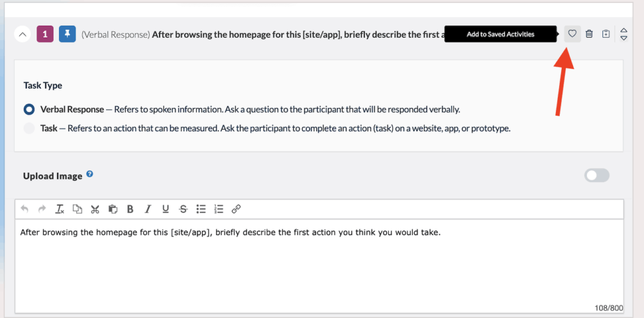The height and width of the screenshot is (318, 644).
Task: Enable the Upload Image toggle
Action: [597, 175]
